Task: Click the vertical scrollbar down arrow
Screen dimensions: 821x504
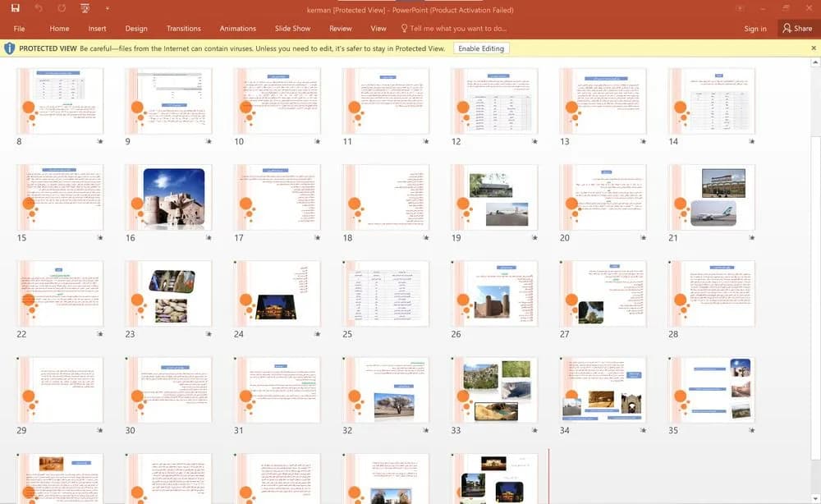Action: pos(815,499)
